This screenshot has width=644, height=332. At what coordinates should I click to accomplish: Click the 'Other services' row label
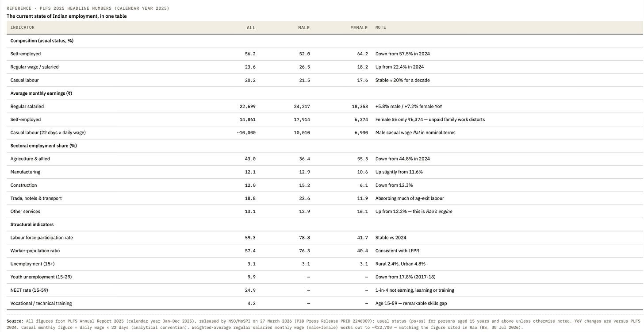25,212
